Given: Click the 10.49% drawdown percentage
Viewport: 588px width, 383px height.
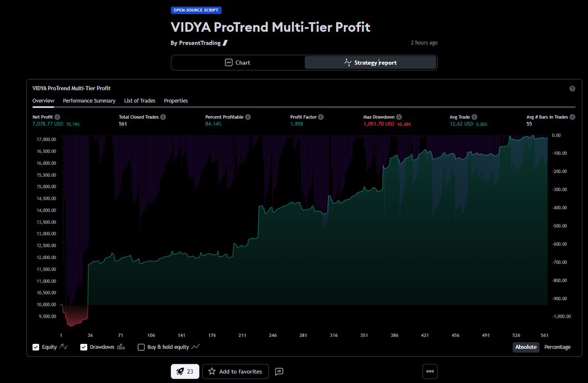Looking at the screenshot, I should [x=404, y=124].
